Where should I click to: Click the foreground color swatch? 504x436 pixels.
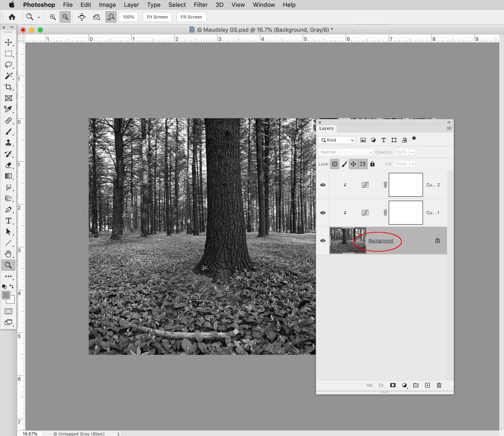point(6,295)
